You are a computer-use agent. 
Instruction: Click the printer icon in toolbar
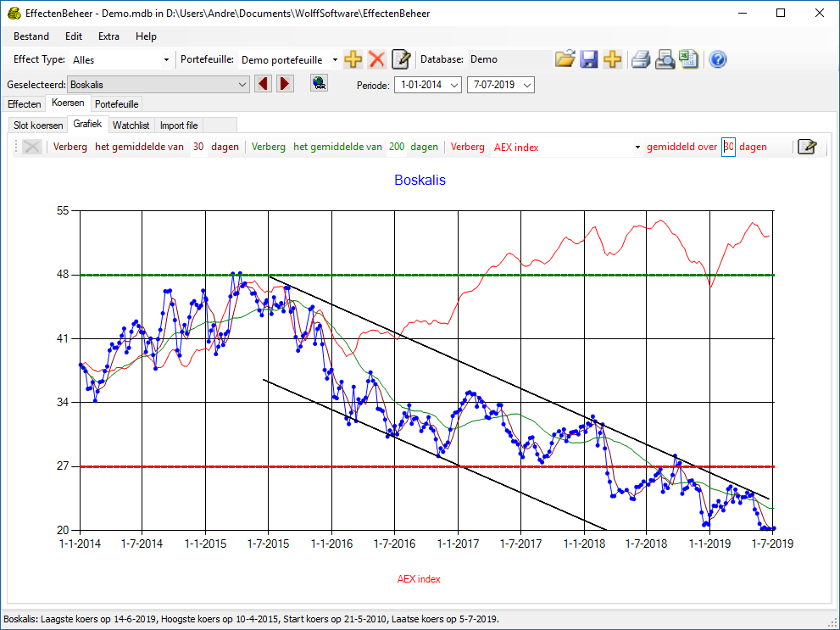(x=641, y=59)
